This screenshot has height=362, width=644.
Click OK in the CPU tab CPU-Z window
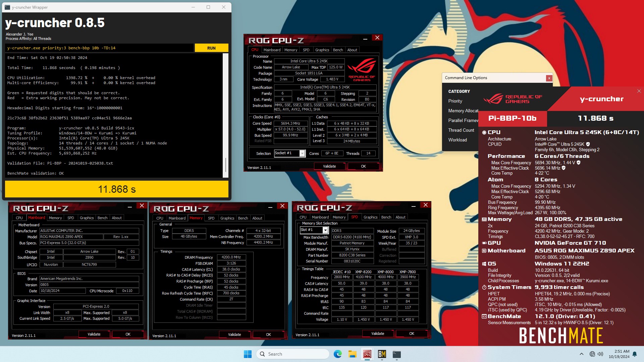coord(364,166)
